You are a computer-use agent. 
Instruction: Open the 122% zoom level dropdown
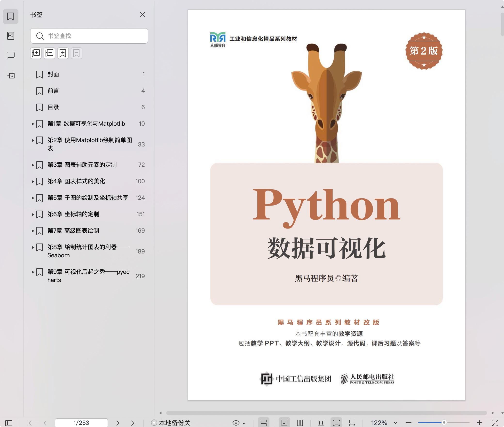click(x=395, y=423)
